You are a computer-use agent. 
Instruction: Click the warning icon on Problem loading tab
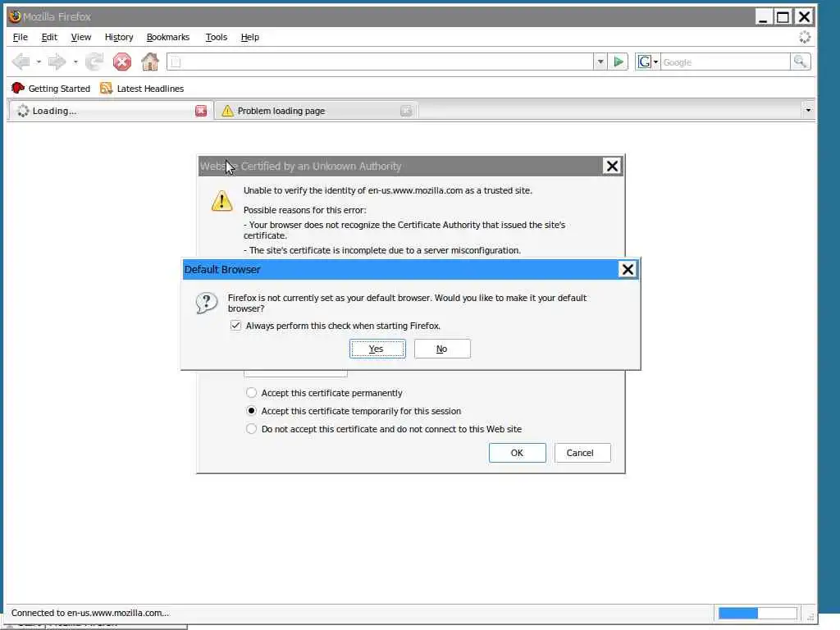(x=228, y=111)
